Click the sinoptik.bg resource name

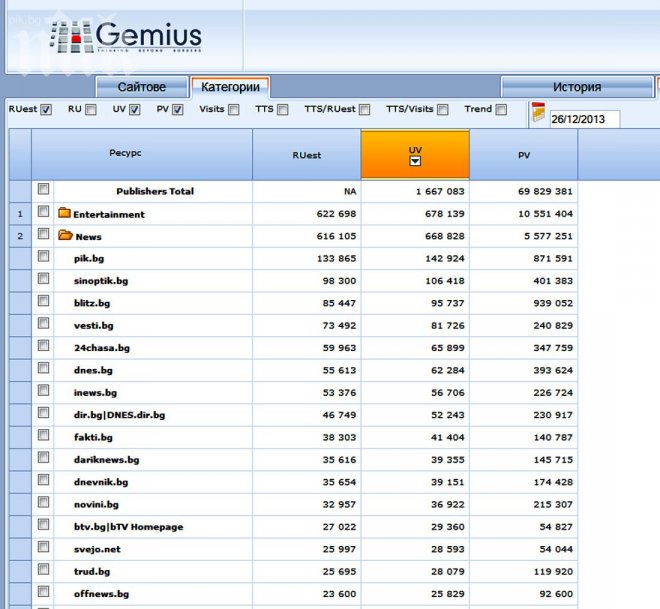pyautogui.click(x=101, y=281)
